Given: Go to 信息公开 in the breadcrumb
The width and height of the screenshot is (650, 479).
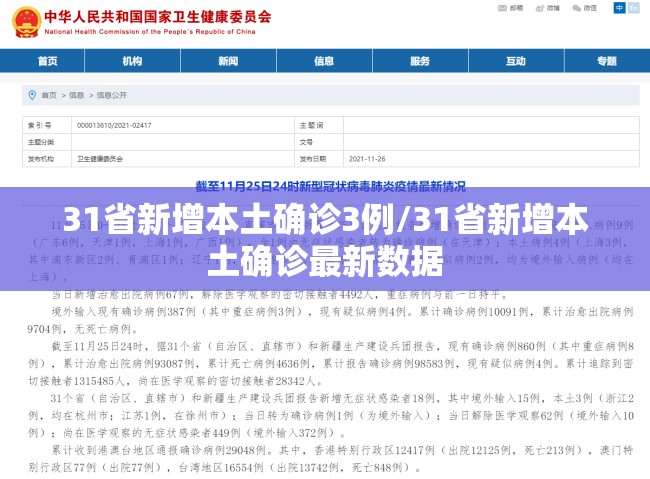Looking at the screenshot, I should point(112,95).
